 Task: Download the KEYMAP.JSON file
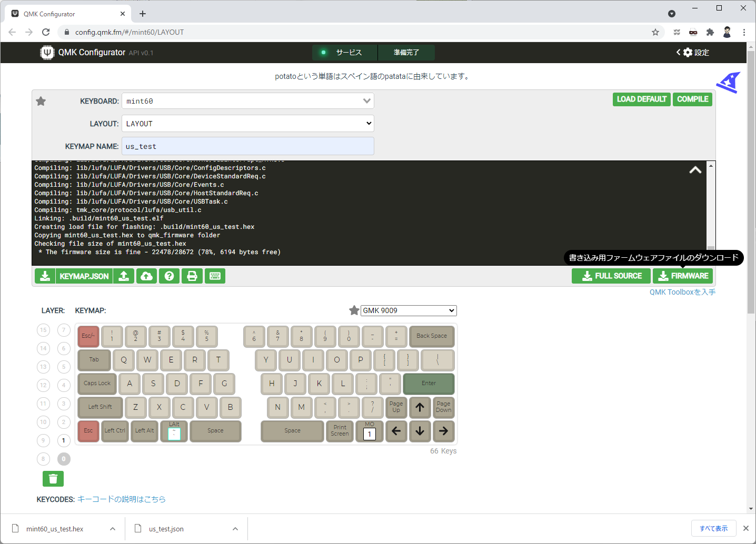pos(74,276)
